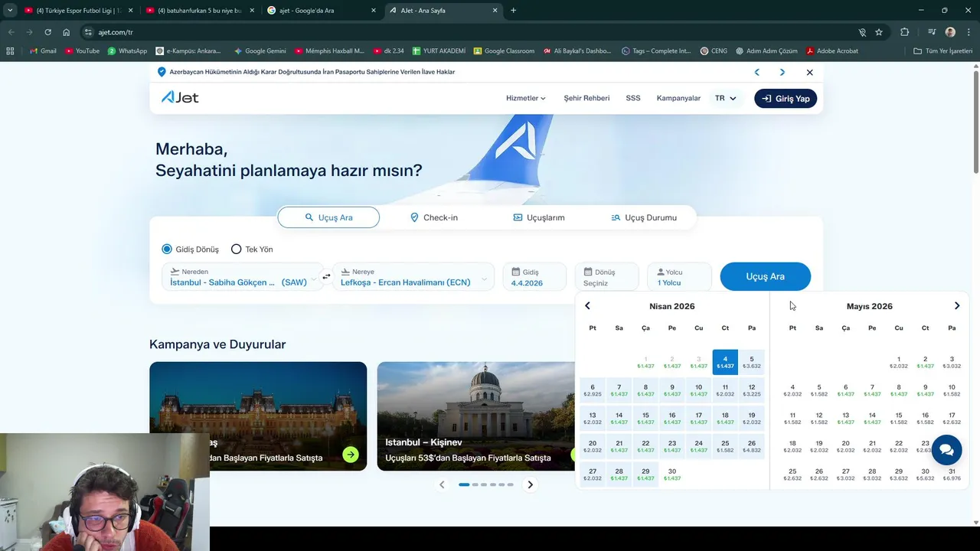The image size is (980, 551).
Task: Open the Kampanyalar link
Action: tap(678, 98)
